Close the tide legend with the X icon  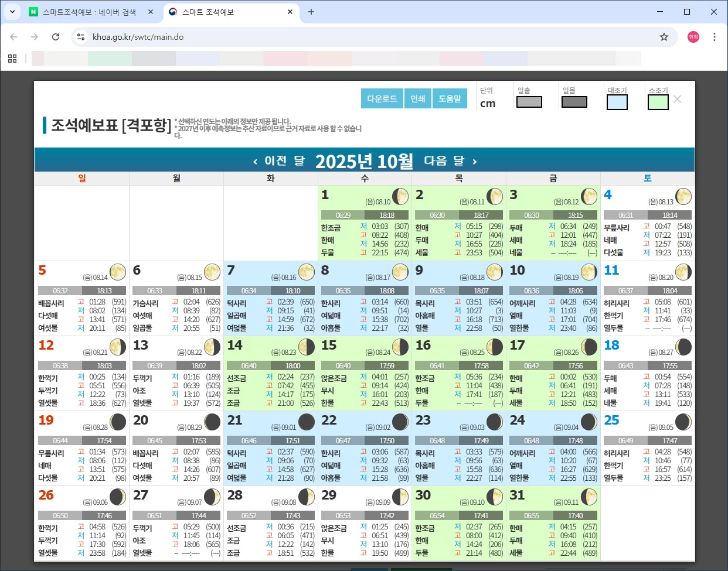pyautogui.click(x=677, y=99)
